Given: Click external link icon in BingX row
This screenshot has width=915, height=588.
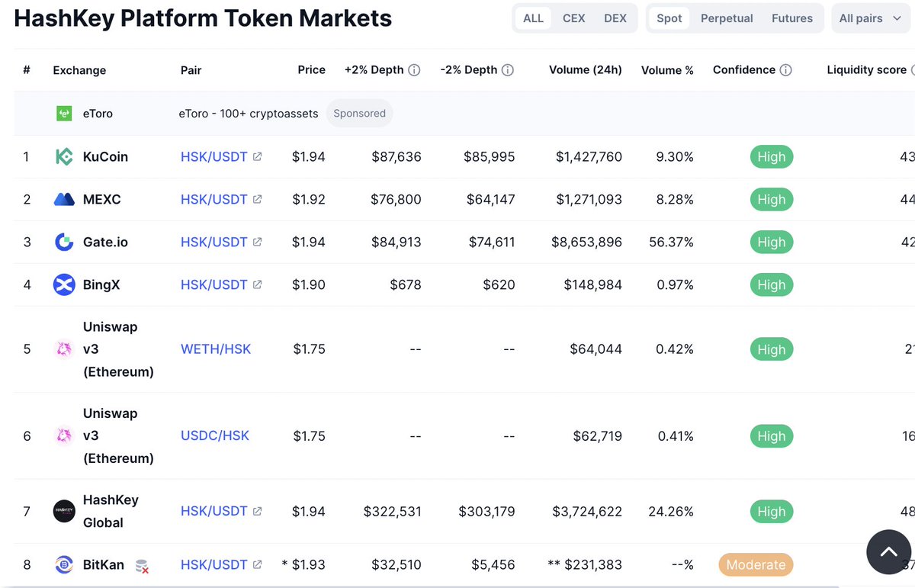Looking at the screenshot, I should [258, 284].
